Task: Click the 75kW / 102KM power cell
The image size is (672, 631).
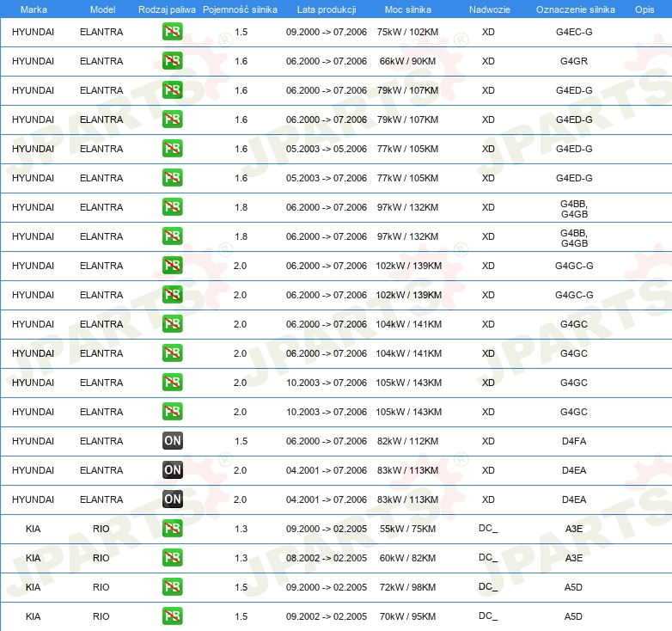Action: (407, 32)
